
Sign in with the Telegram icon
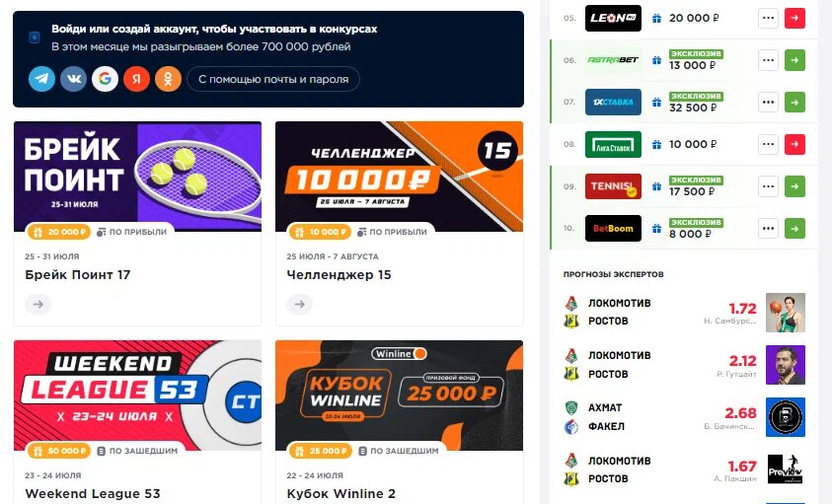41,79
